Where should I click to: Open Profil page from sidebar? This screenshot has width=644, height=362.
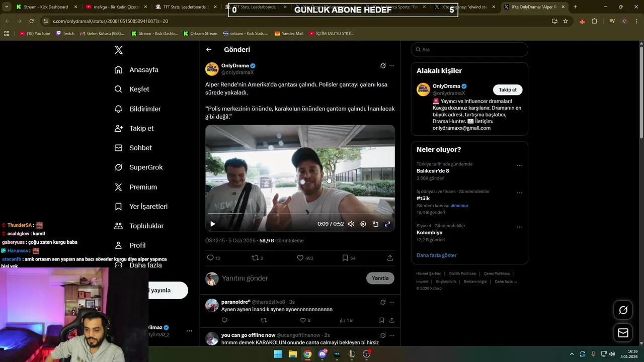(130, 245)
